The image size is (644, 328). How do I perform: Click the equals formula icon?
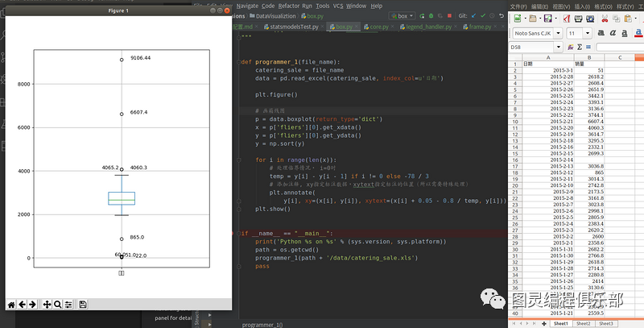click(588, 48)
